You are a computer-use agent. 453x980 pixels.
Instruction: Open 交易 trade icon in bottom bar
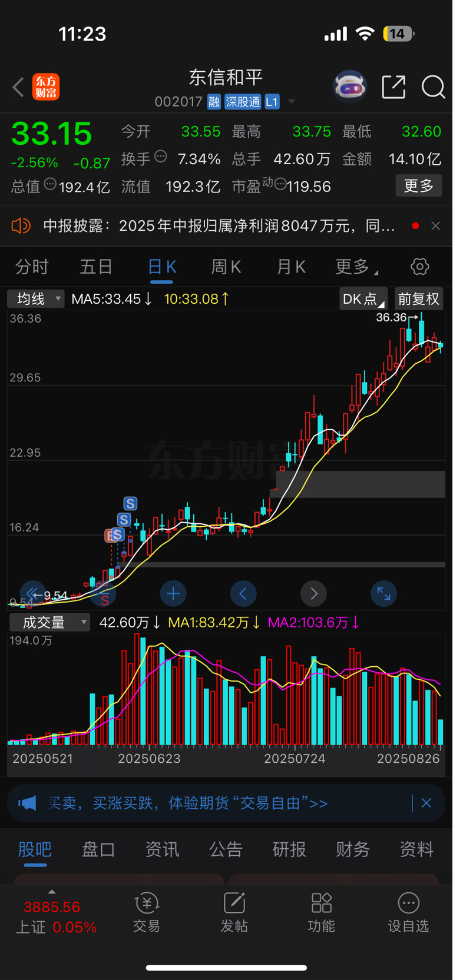click(147, 912)
